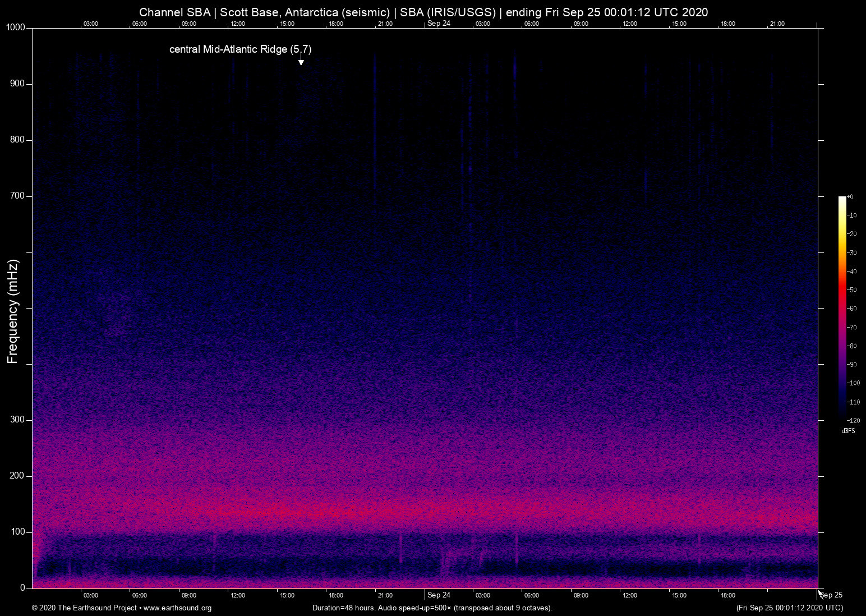Image resolution: width=866 pixels, height=616 pixels.
Task: Click the Duration=48 hours caption text
Action: pyautogui.click(x=432, y=608)
